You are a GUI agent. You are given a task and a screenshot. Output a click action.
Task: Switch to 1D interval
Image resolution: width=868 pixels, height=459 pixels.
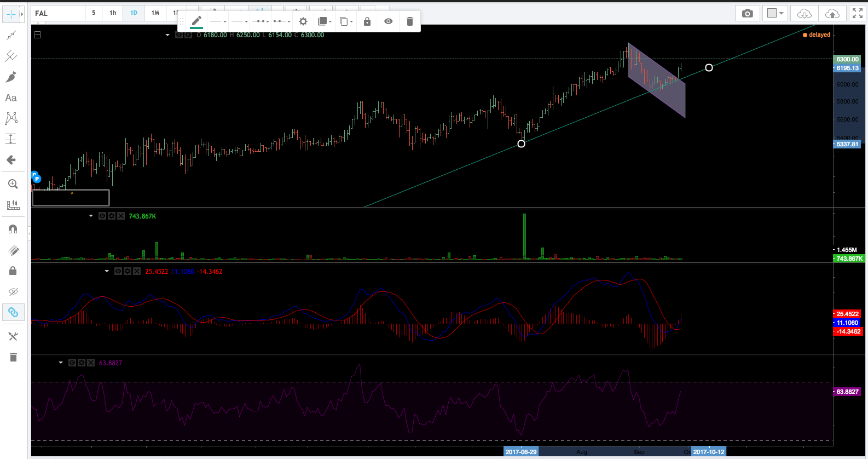coord(134,13)
